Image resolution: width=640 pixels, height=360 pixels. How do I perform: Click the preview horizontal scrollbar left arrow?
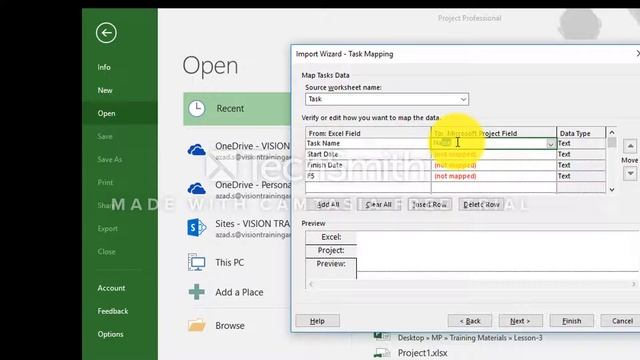[x=311, y=284]
